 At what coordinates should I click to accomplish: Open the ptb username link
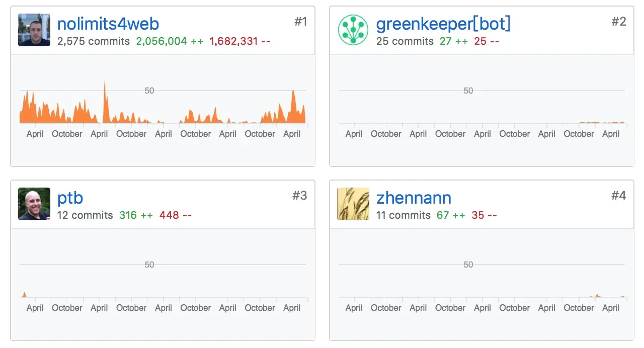pos(70,198)
